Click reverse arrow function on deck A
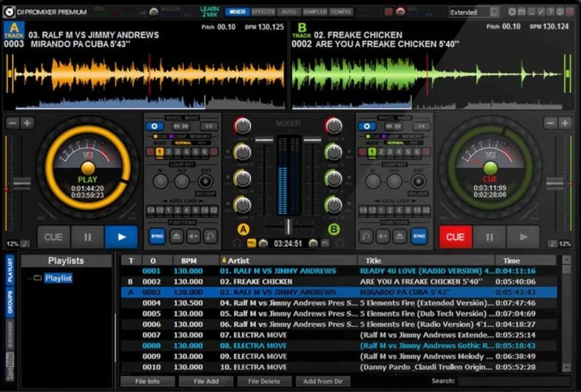 click(193, 236)
